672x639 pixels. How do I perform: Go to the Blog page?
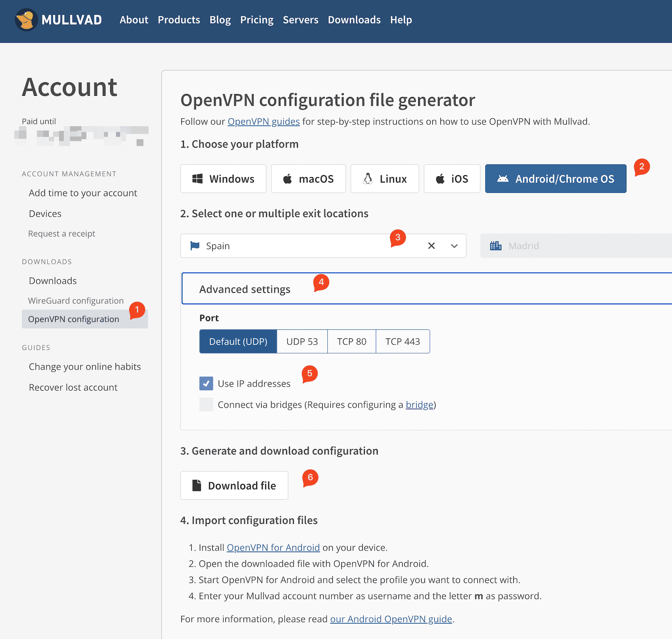coord(220,20)
